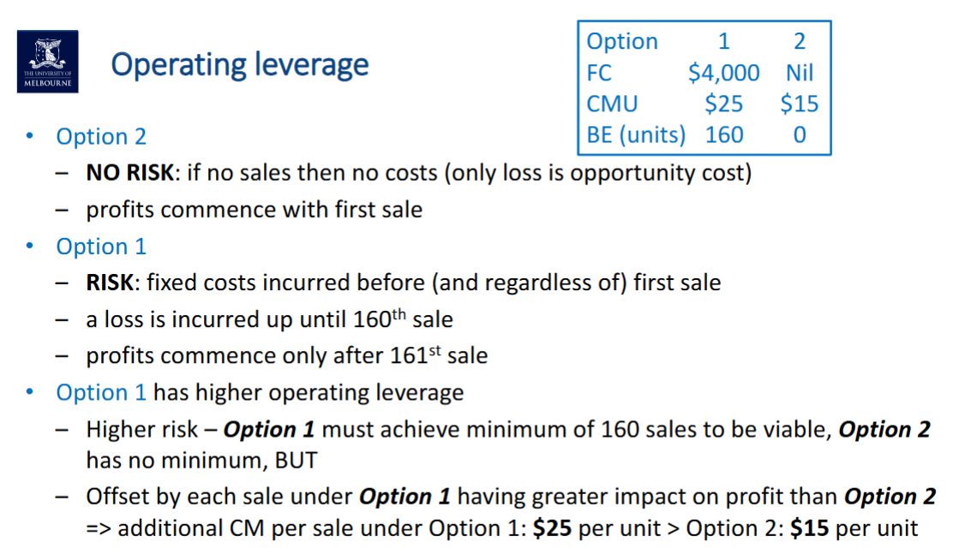Select the 160 break-even value in table

coord(723,134)
